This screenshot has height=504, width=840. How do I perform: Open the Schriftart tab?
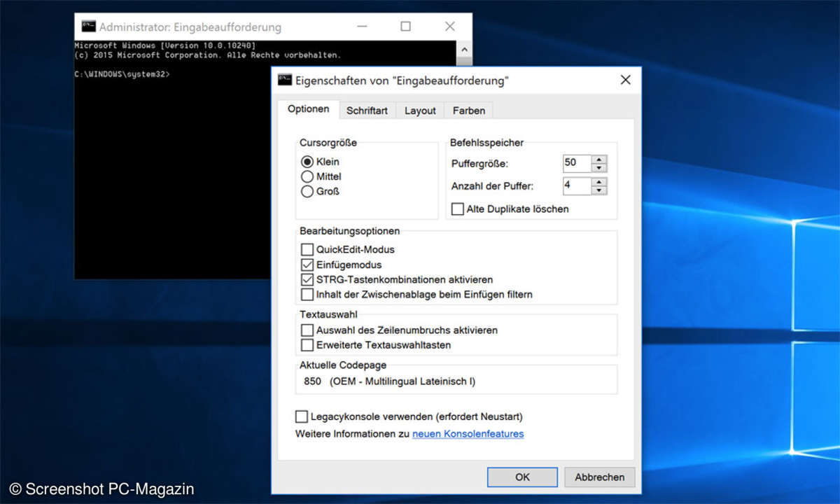tap(367, 111)
